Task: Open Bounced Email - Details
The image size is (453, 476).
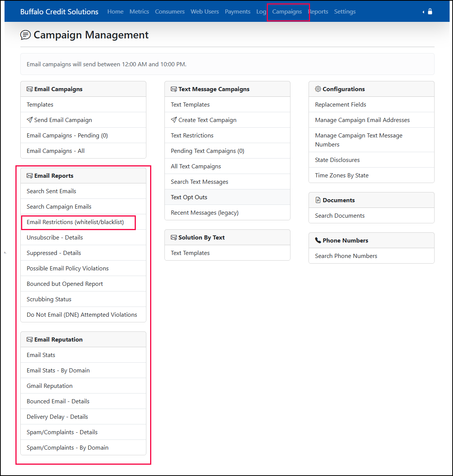Action: pos(83,401)
